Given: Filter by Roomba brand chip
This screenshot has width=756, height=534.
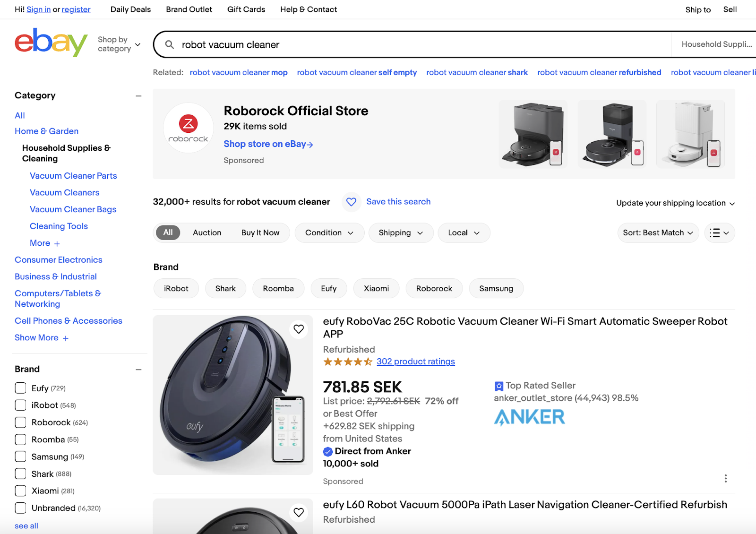Looking at the screenshot, I should click(x=278, y=288).
